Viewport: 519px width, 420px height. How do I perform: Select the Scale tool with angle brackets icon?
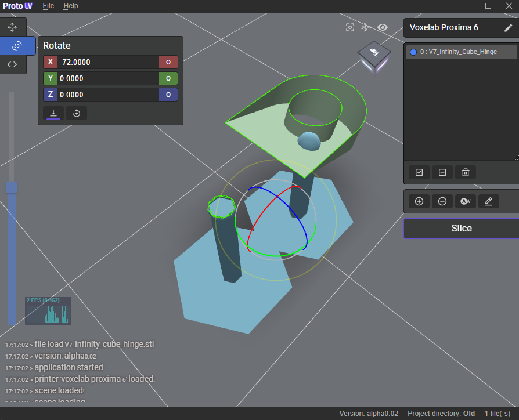[12, 64]
